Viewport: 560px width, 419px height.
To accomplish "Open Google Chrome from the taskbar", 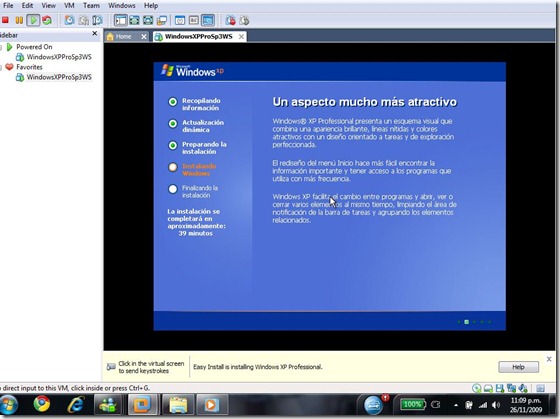I will [42, 404].
